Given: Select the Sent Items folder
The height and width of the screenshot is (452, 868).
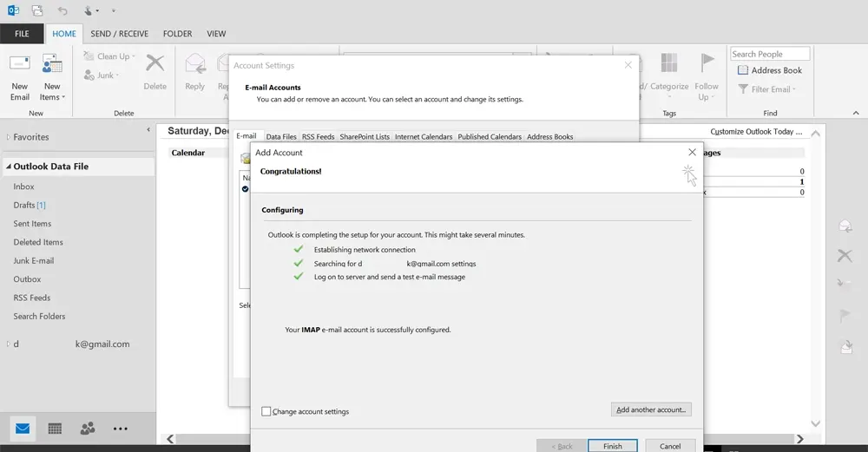Looking at the screenshot, I should click(x=32, y=224).
